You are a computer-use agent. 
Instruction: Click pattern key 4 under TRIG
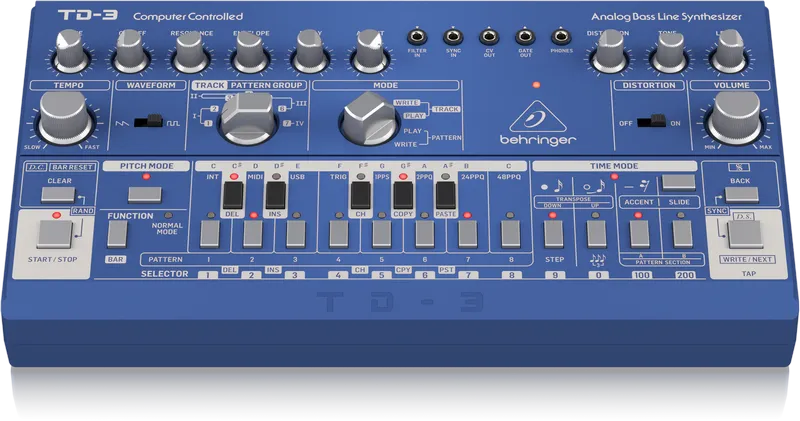(x=339, y=235)
